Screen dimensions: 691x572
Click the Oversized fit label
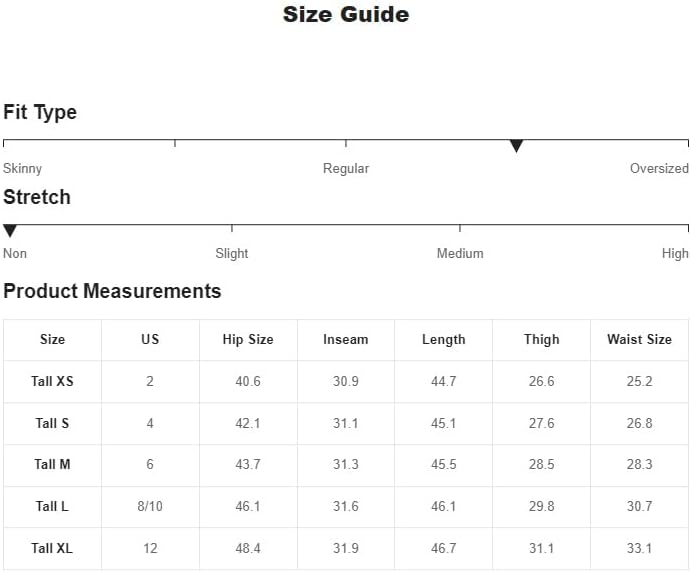(x=659, y=169)
